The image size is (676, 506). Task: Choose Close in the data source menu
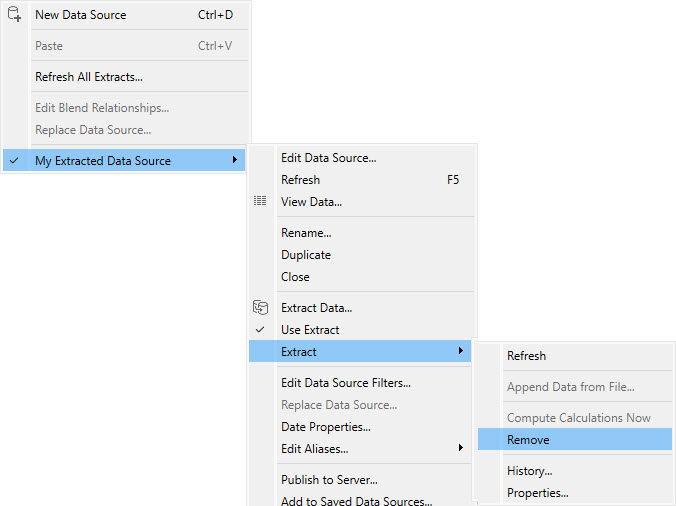295,277
